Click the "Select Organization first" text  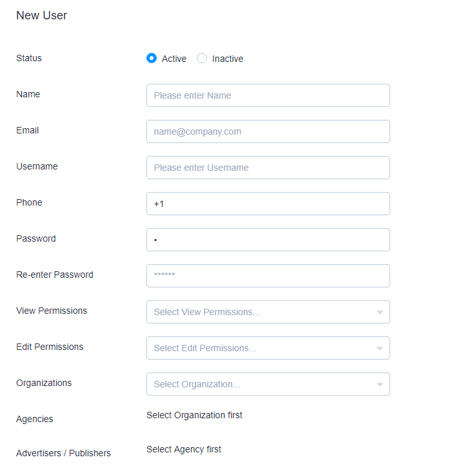pyautogui.click(x=194, y=415)
